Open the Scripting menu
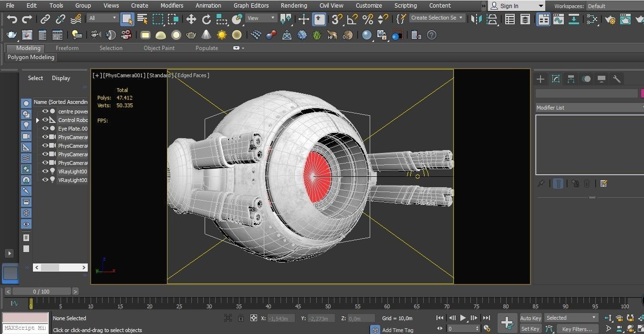This screenshot has width=644, height=334. 405,6
